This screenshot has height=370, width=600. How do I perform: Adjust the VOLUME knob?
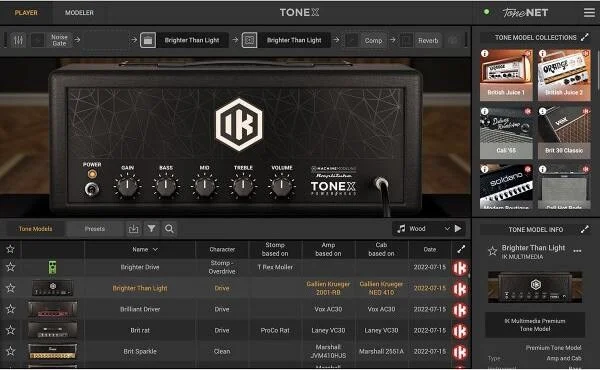click(282, 186)
